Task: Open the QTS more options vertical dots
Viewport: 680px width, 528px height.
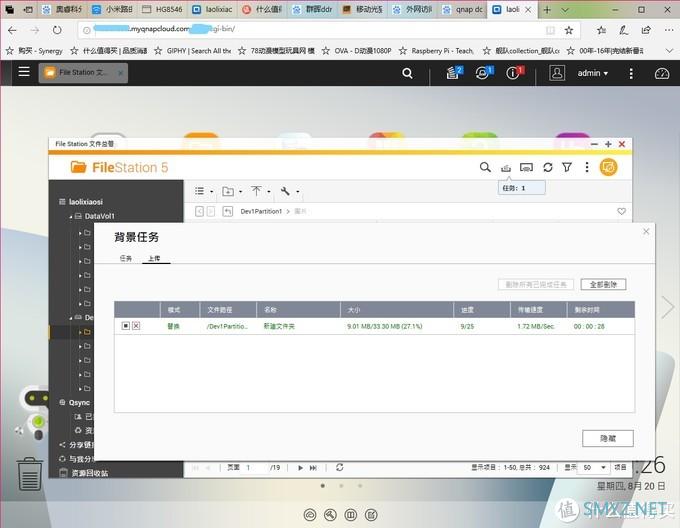Action: tap(631, 73)
